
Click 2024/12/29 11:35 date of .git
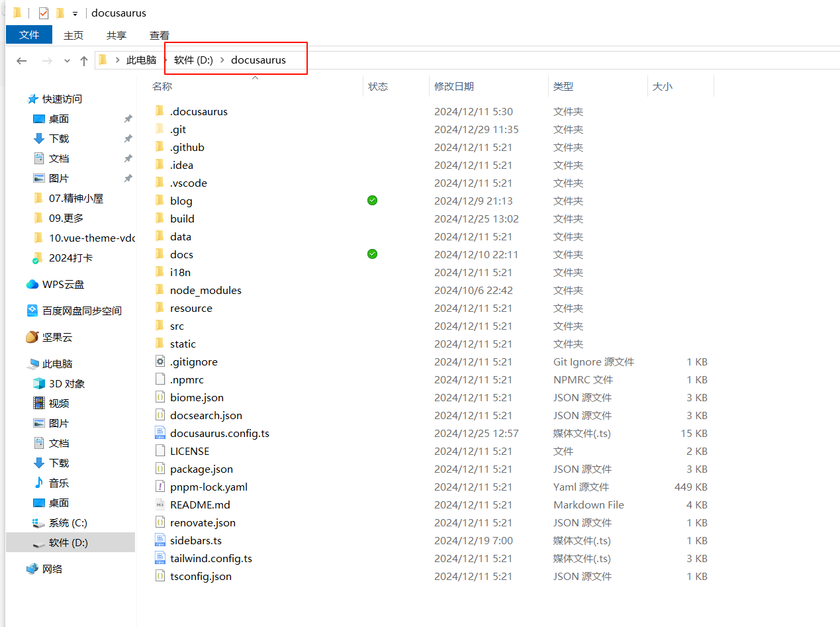pyautogui.click(x=477, y=129)
